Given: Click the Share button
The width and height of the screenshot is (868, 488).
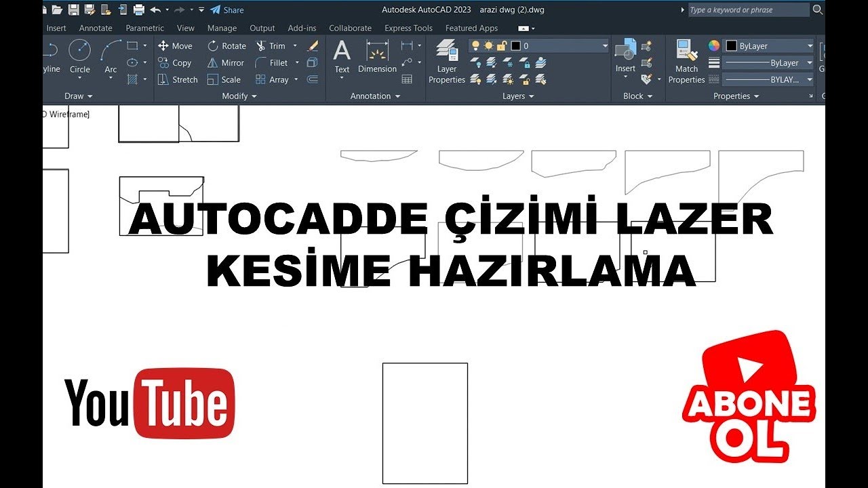Looking at the screenshot, I should point(227,9).
